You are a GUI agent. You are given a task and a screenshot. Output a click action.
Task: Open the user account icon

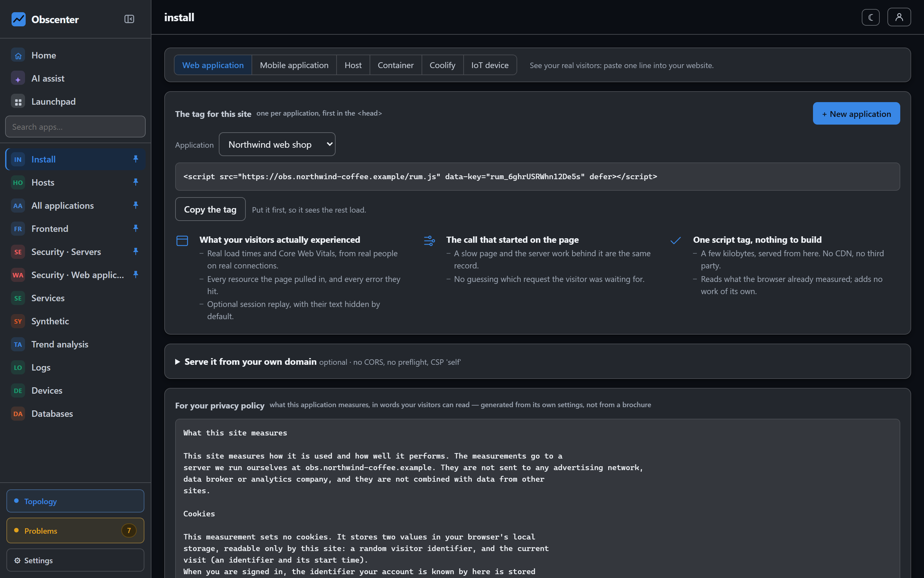click(x=899, y=17)
